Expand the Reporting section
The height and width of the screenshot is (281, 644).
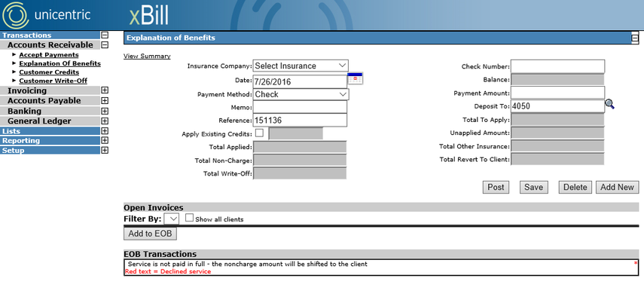pos(105,140)
